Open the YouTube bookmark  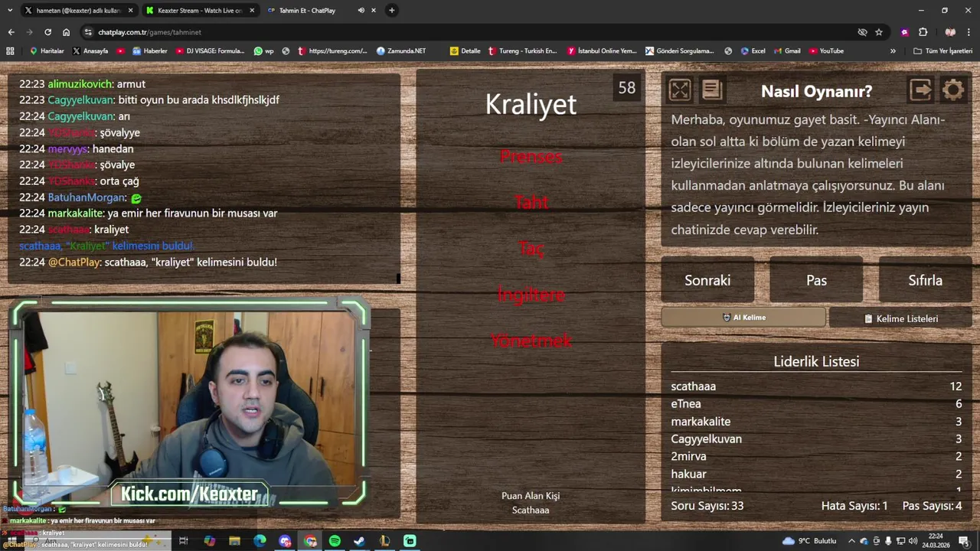coord(825,51)
